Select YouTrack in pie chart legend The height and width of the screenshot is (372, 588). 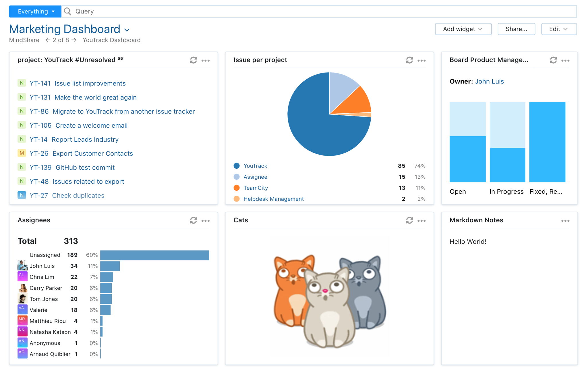[255, 166]
